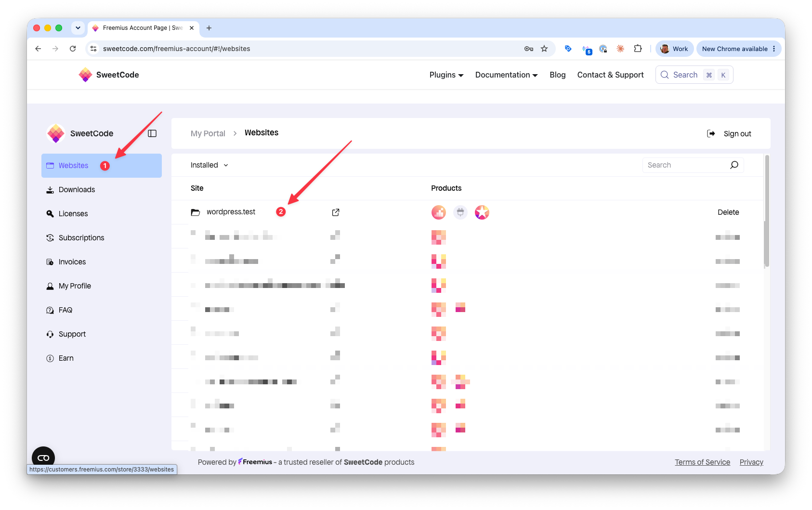The width and height of the screenshot is (812, 510).
Task: Click the Earn dollar icon
Action: [50, 358]
